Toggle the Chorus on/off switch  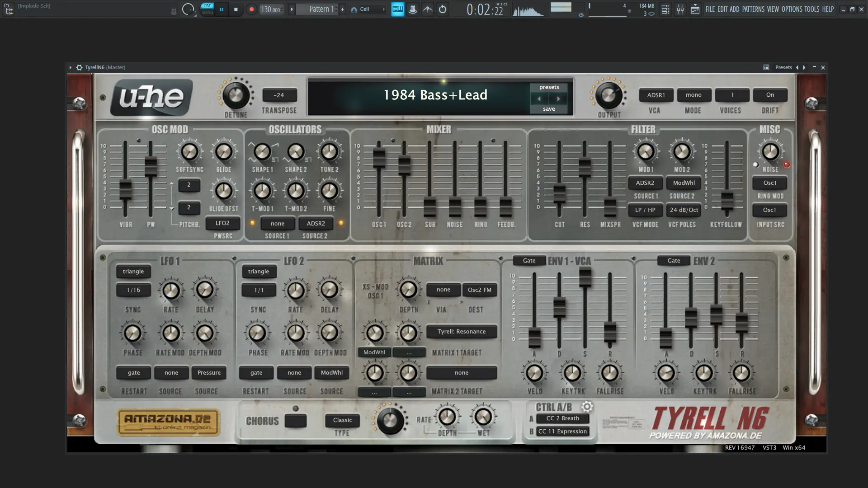[x=296, y=421]
